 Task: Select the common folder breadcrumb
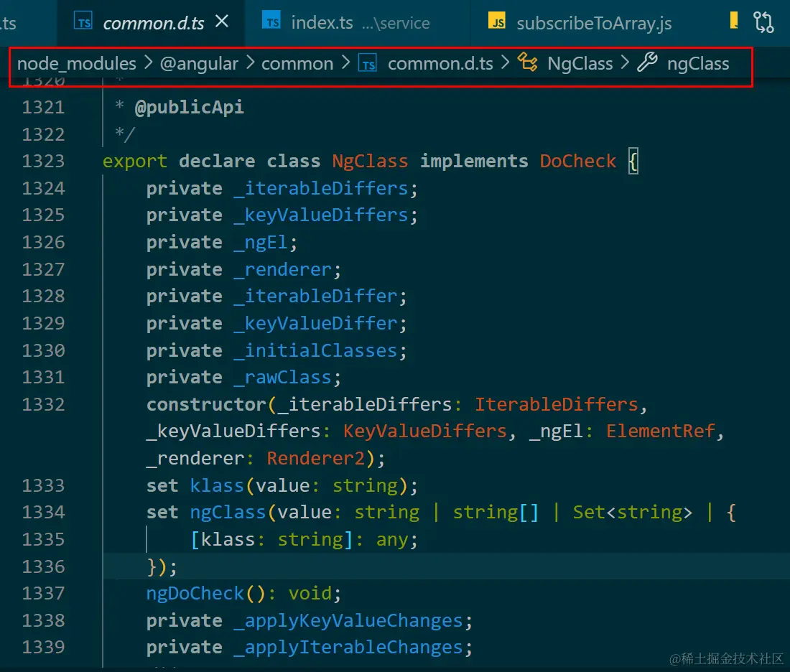[297, 64]
